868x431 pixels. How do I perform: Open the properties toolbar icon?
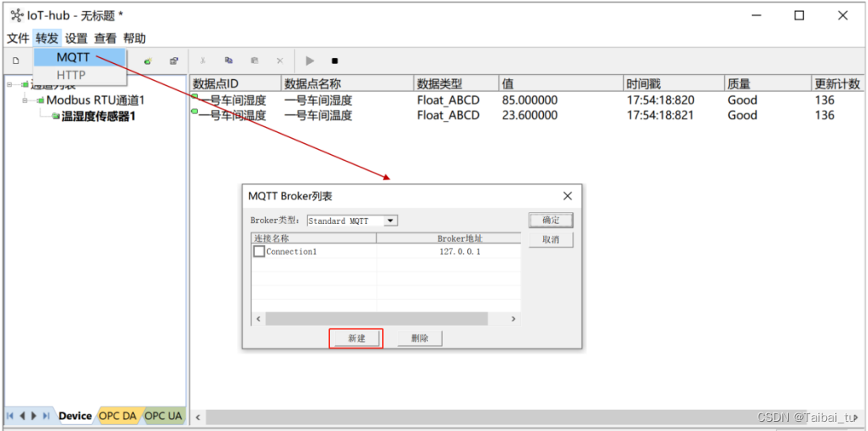pyautogui.click(x=173, y=61)
